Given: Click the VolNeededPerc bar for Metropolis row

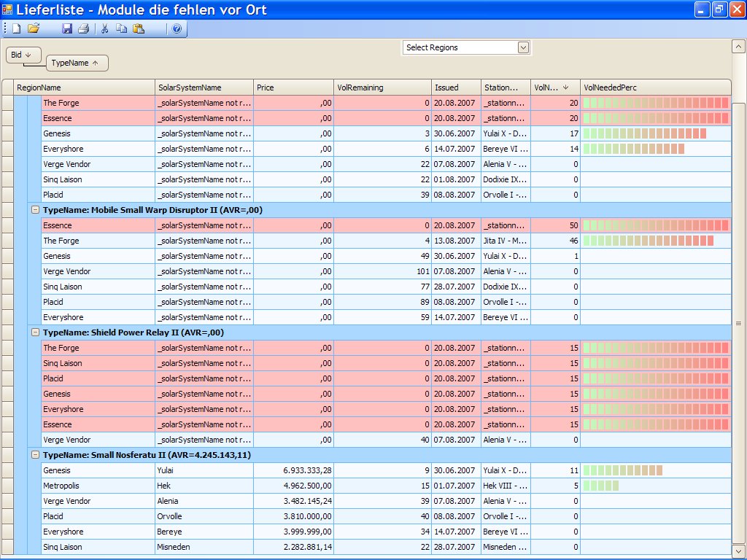Looking at the screenshot, I should pyautogui.click(x=601, y=486).
